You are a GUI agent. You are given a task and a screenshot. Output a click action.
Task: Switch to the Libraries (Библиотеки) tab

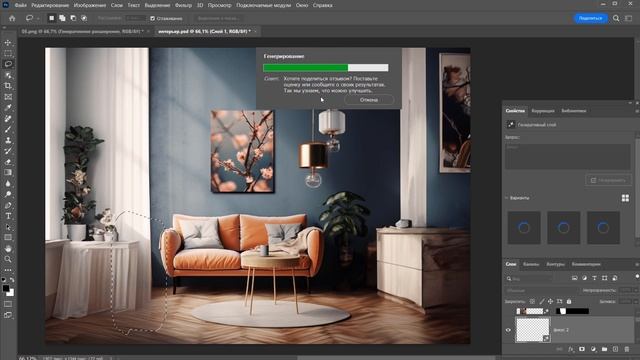click(573, 111)
